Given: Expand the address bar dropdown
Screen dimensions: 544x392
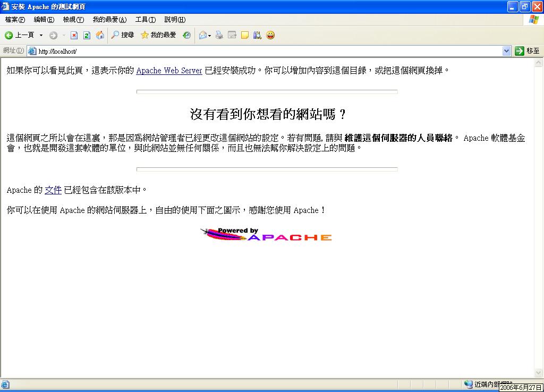Looking at the screenshot, I should click(506, 52).
